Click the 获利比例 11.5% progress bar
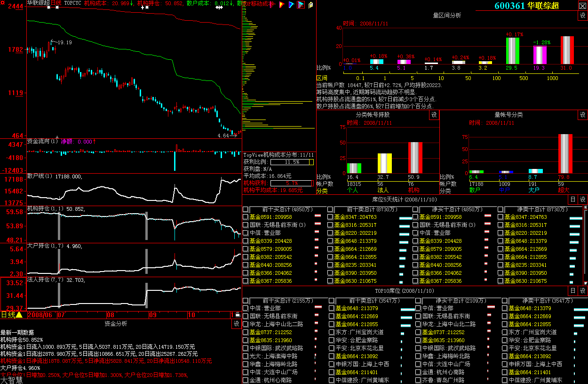 click(292, 162)
